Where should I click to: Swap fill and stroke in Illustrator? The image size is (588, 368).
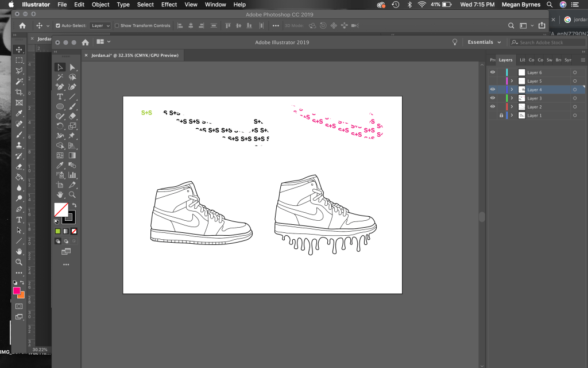coord(74,205)
